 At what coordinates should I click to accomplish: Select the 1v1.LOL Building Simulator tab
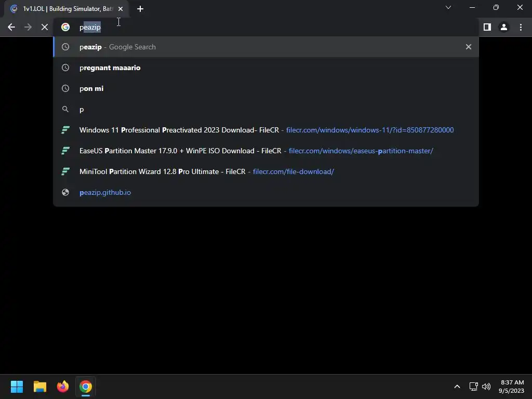coord(66,9)
